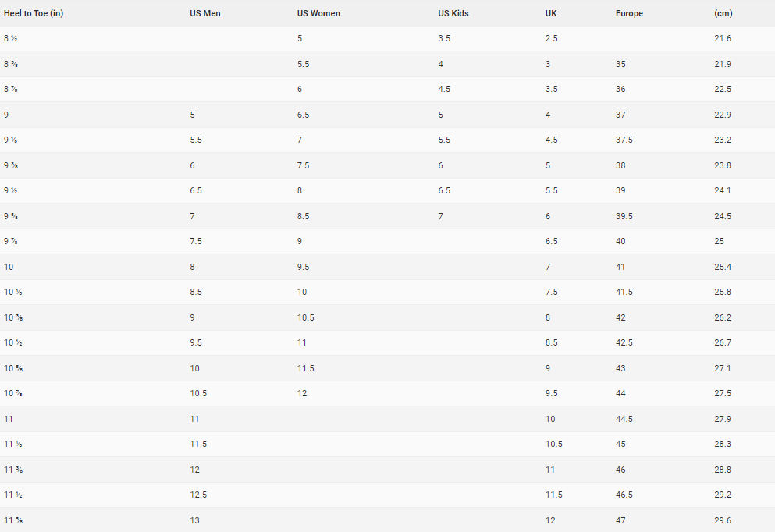The width and height of the screenshot is (775, 532).
Task: Select the Europe size 39.5 cell
Action: tap(624, 216)
